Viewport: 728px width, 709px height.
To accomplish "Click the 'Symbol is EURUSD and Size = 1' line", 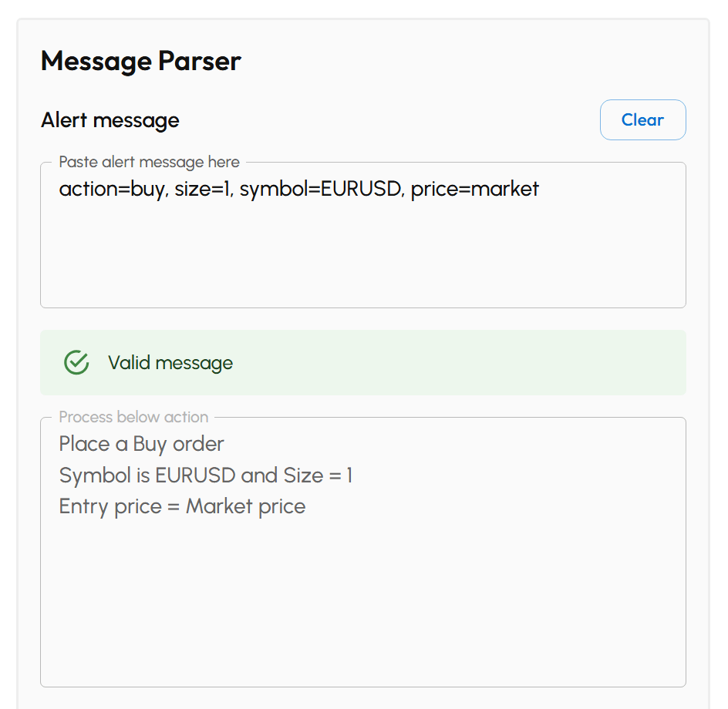I will tap(205, 475).
